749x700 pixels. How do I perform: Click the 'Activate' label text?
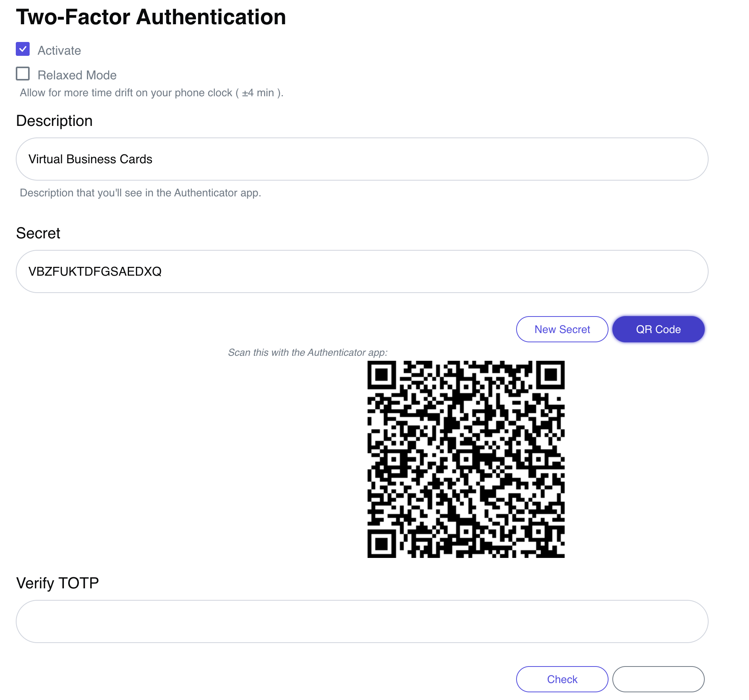pos(59,50)
